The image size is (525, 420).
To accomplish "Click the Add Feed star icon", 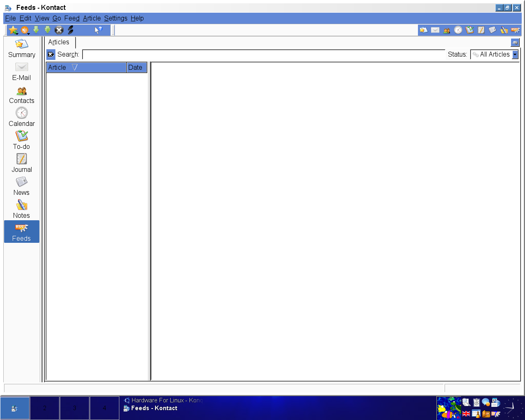I will tap(13, 30).
